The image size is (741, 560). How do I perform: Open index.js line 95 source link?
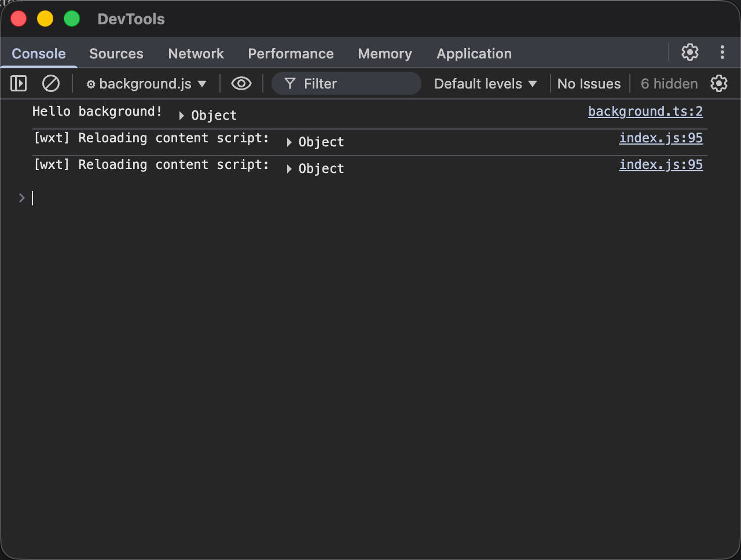[661, 138]
